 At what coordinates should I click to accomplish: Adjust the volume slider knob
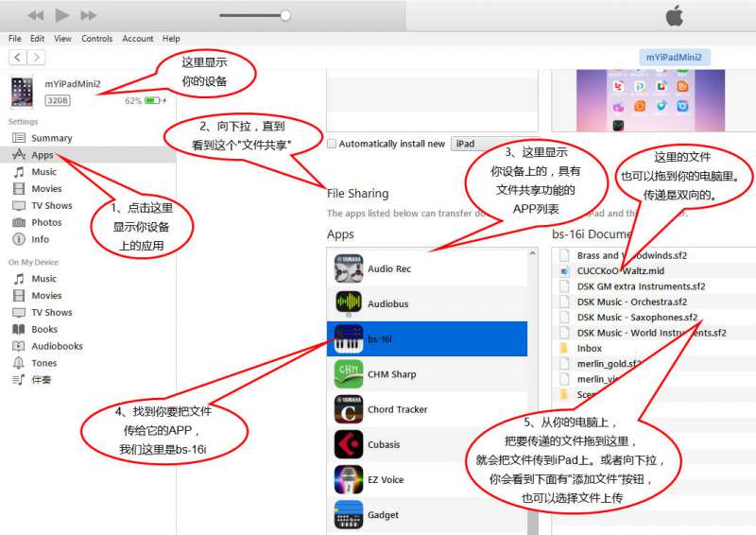click(285, 15)
